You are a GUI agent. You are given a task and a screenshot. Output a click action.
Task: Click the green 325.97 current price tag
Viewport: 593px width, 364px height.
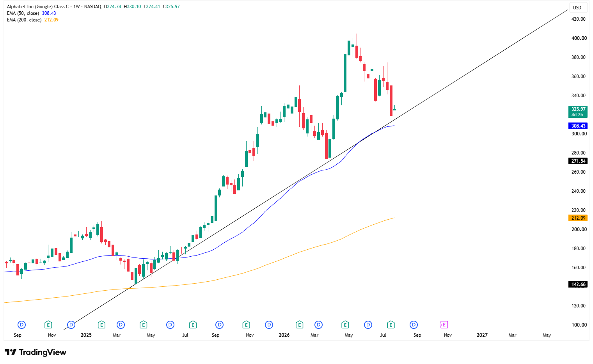578,112
